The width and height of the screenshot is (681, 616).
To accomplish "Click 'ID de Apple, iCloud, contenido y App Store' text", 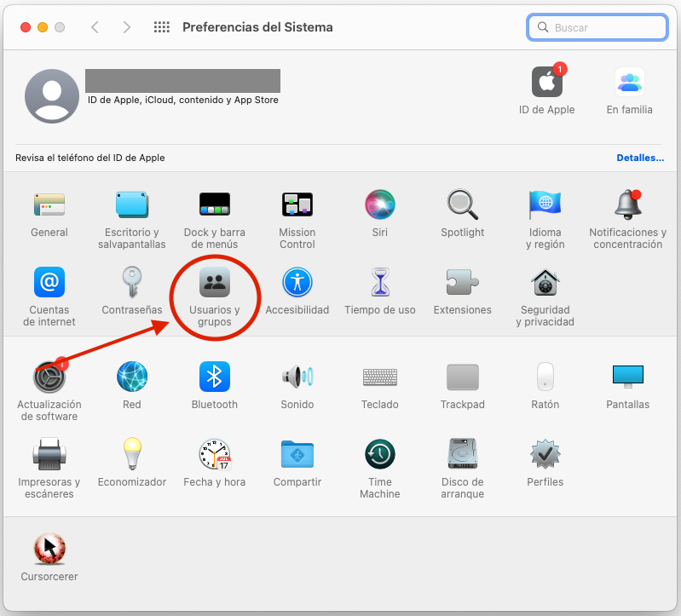I will pyautogui.click(x=183, y=100).
